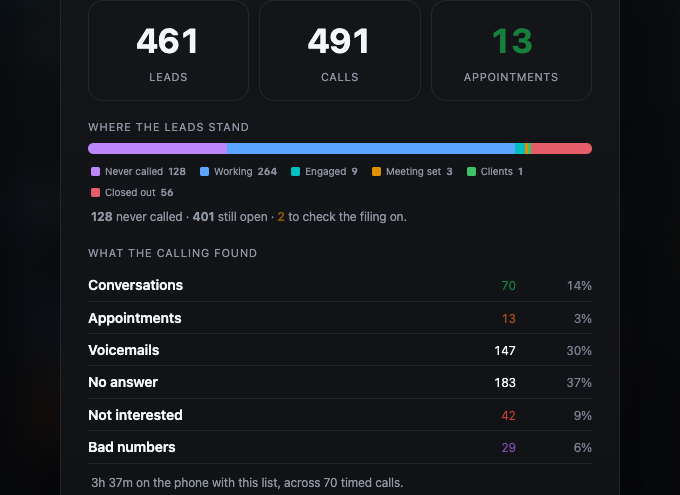Open the 13 Appointments stat card

[x=511, y=50]
